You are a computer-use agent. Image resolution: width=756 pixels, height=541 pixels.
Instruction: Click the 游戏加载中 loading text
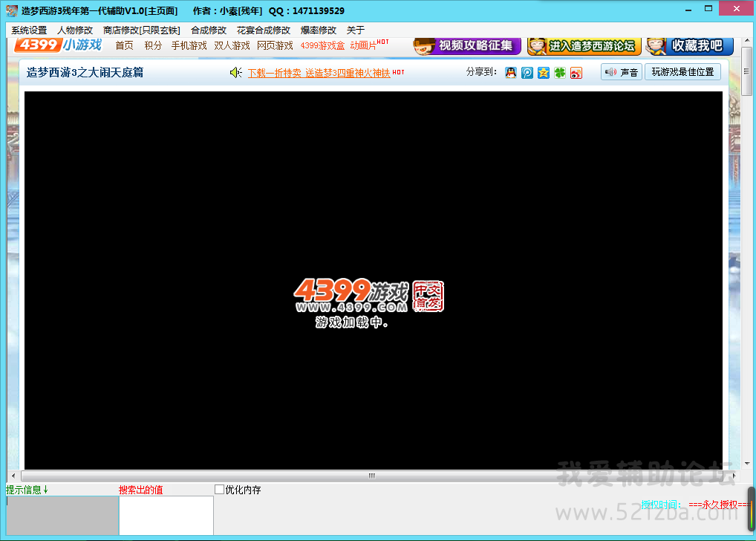click(x=351, y=322)
